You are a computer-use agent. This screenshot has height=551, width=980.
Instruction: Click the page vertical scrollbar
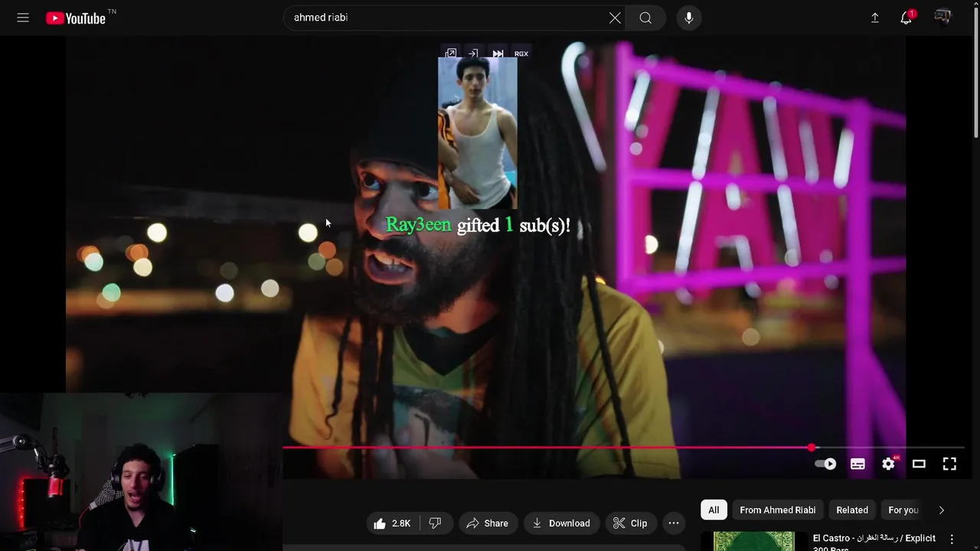(x=975, y=73)
